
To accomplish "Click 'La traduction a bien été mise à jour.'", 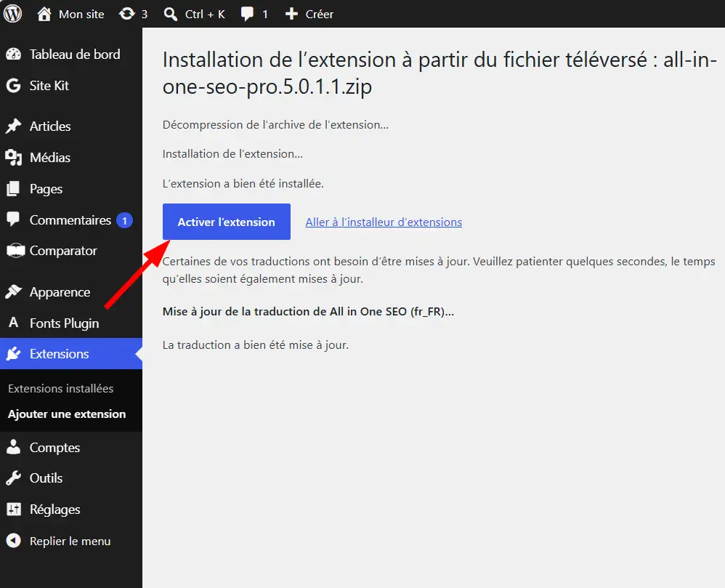I will click(256, 345).
